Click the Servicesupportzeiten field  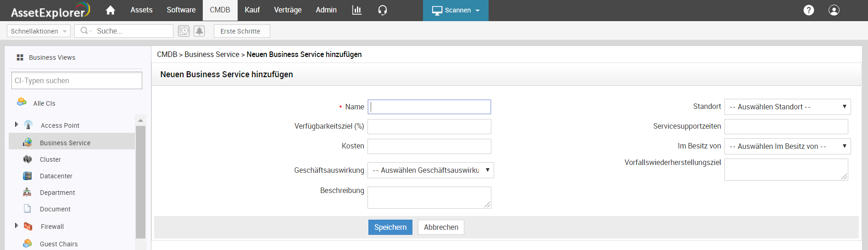(x=786, y=126)
